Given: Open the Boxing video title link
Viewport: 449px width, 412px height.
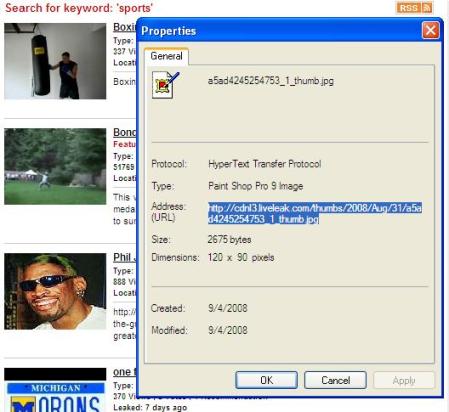Looking at the screenshot, I should click(124, 27).
